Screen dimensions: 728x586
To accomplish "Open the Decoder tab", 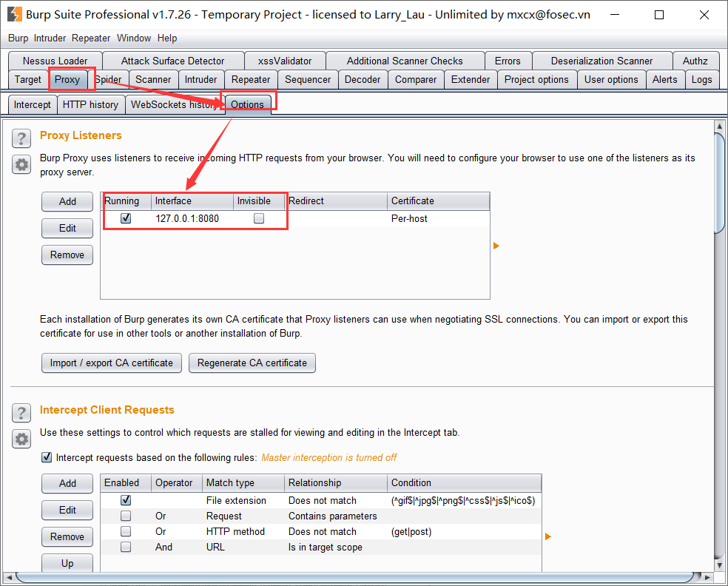I will click(363, 79).
